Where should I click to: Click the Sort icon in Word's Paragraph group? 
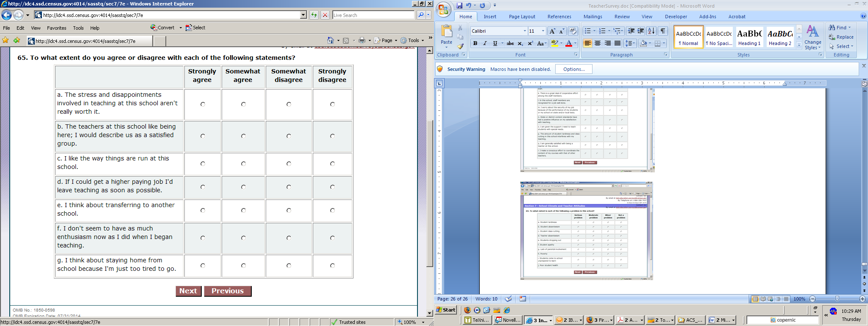(x=651, y=31)
